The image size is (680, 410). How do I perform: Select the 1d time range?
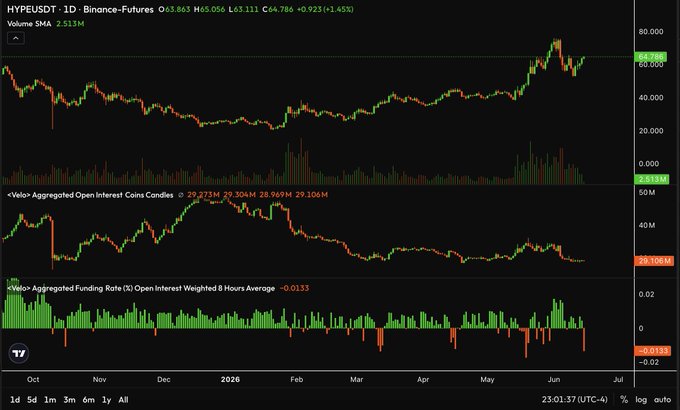coord(15,400)
